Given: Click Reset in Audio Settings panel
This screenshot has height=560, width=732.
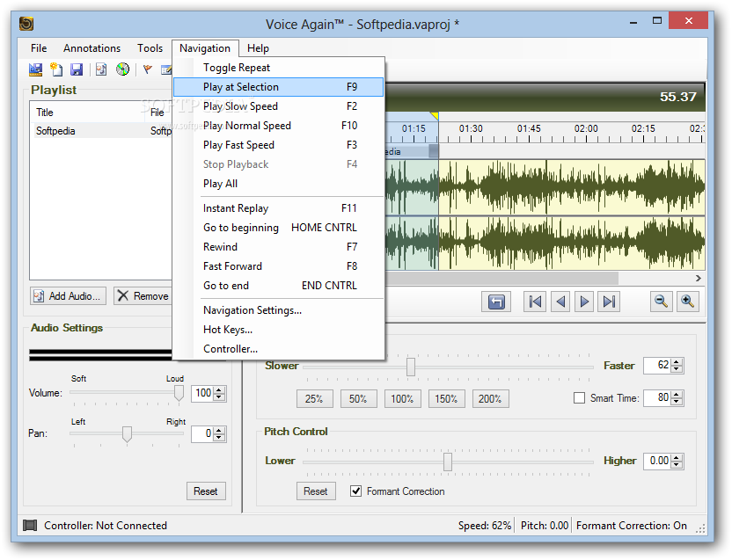Looking at the screenshot, I should point(206,491).
